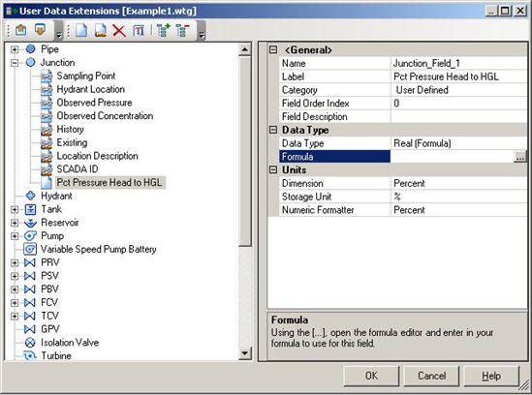
Task: Click the Import toolbar icon
Action: (x=21, y=30)
